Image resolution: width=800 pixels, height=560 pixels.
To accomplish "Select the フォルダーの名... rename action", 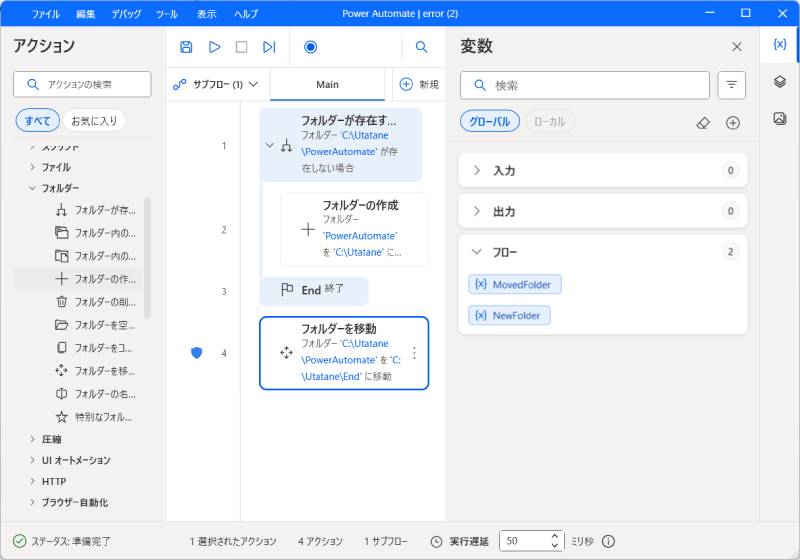I will pos(95,393).
